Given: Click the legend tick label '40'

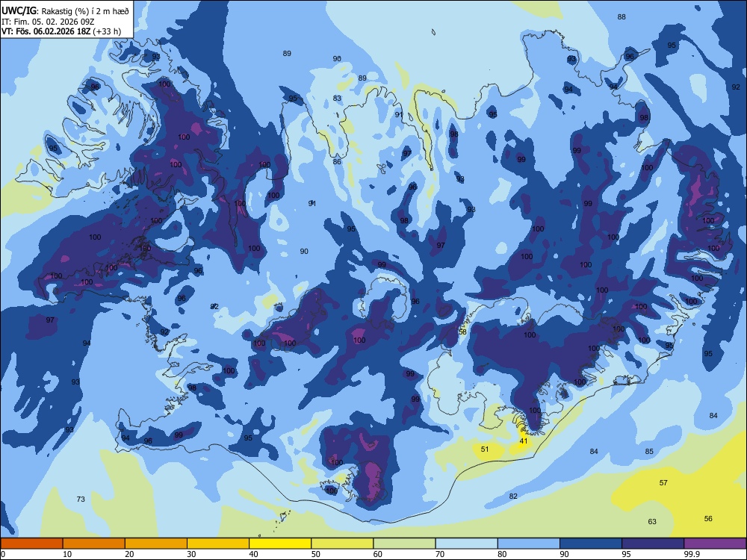Looking at the screenshot, I should pos(253,554).
